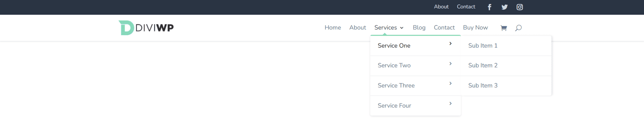Click Buy Now in main navigation
The height and width of the screenshot is (129, 644).
coord(475,28)
